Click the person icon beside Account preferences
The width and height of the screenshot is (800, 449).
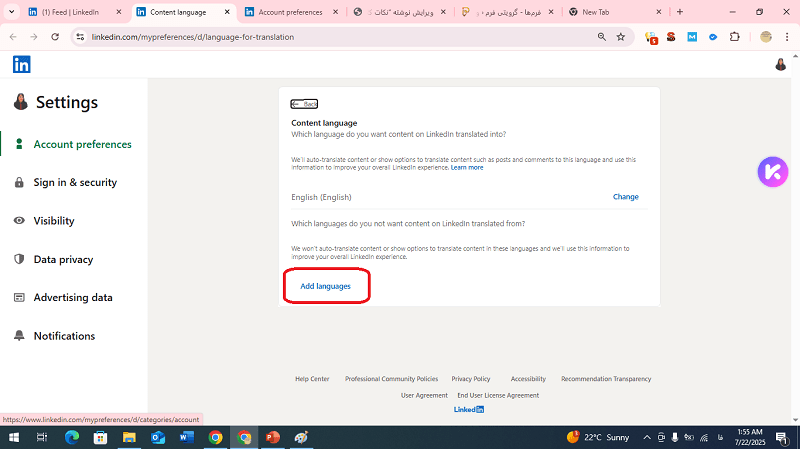(x=19, y=144)
